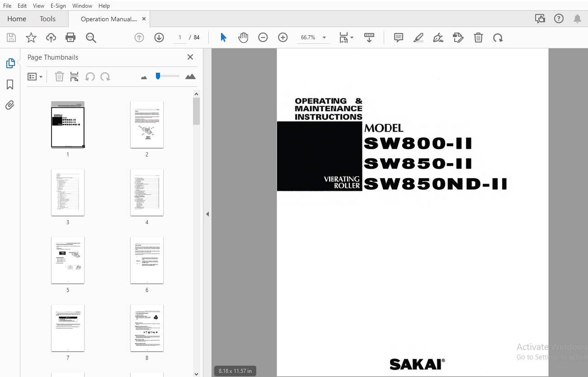Upload file to cloud icon
This screenshot has height=377, width=588.
[x=51, y=38]
